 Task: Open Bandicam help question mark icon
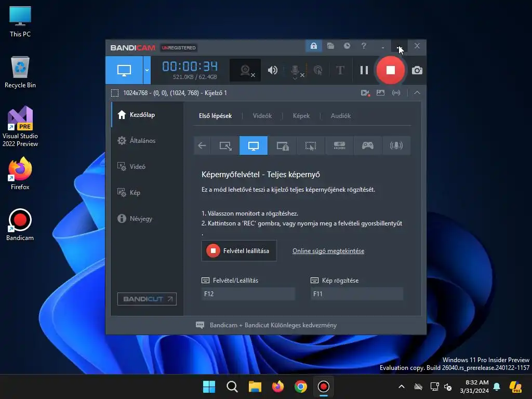coord(364,46)
